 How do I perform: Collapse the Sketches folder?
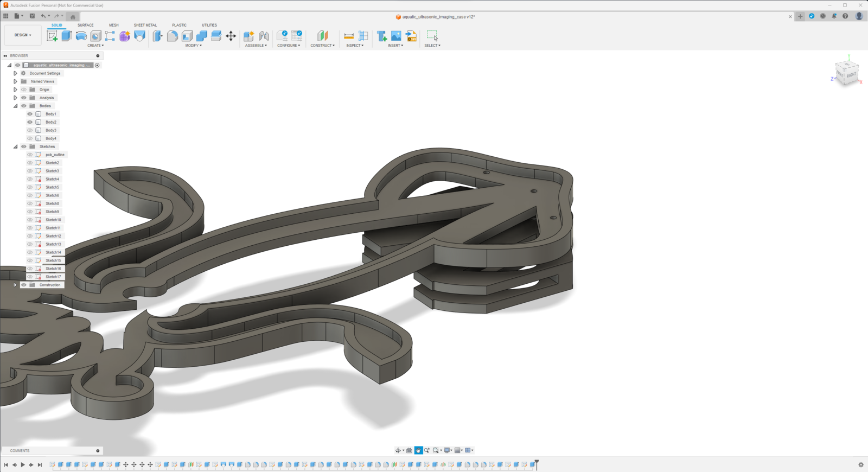(x=15, y=146)
